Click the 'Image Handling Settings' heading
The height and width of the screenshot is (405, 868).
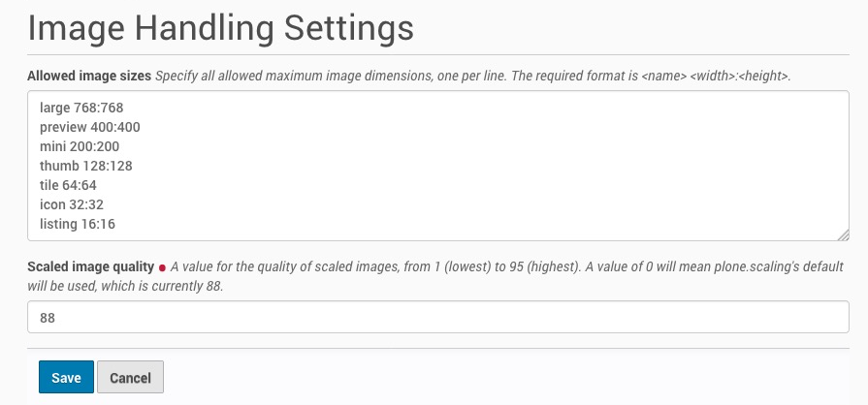221,27
